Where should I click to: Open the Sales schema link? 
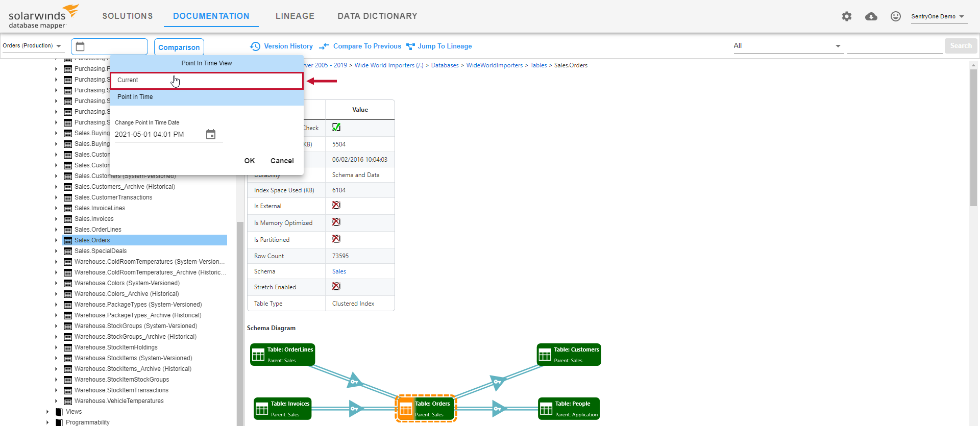[339, 271]
